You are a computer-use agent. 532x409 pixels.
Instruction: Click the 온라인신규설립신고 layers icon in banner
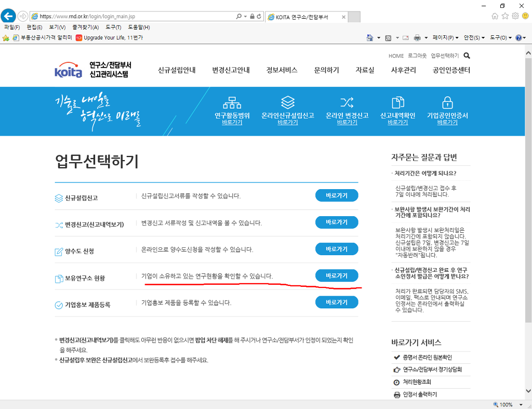pyautogui.click(x=288, y=102)
